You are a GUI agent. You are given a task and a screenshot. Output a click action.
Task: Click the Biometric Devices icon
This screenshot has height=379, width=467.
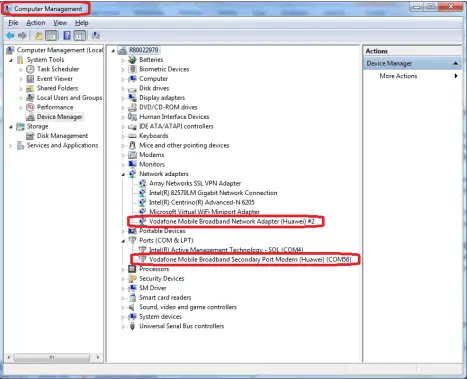point(133,69)
